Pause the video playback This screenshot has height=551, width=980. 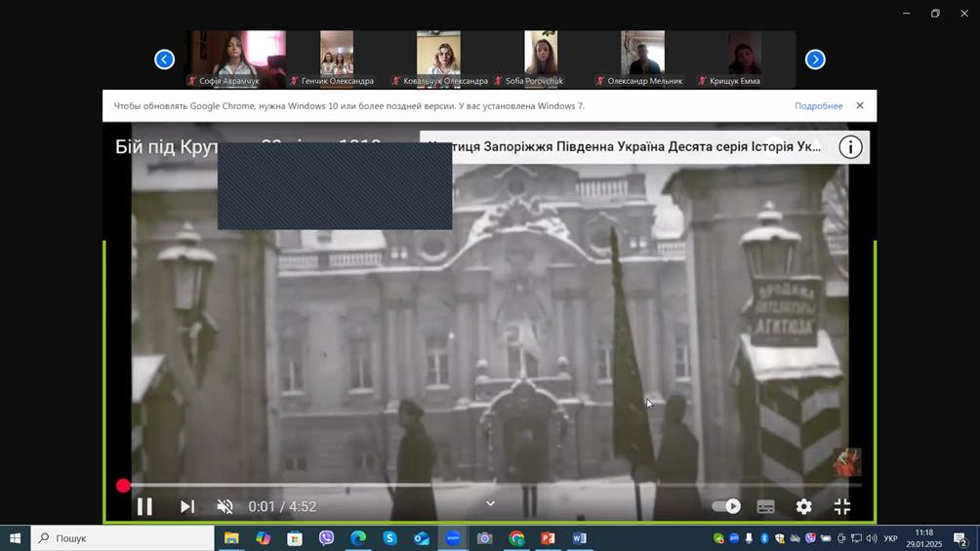144,507
